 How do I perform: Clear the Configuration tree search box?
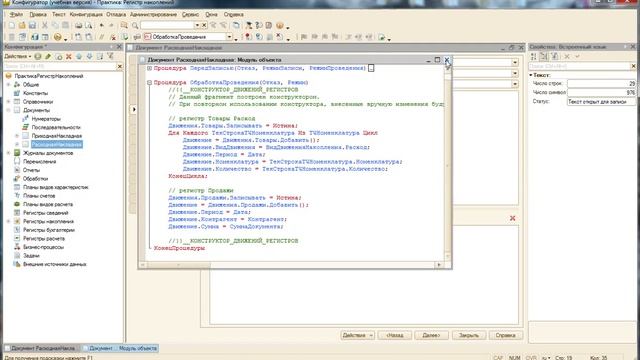coord(120,66)
